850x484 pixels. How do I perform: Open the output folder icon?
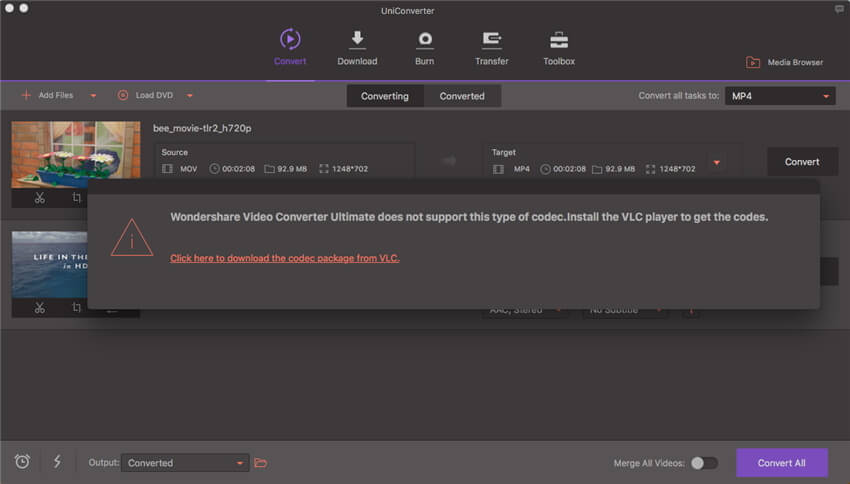point(261,463)
